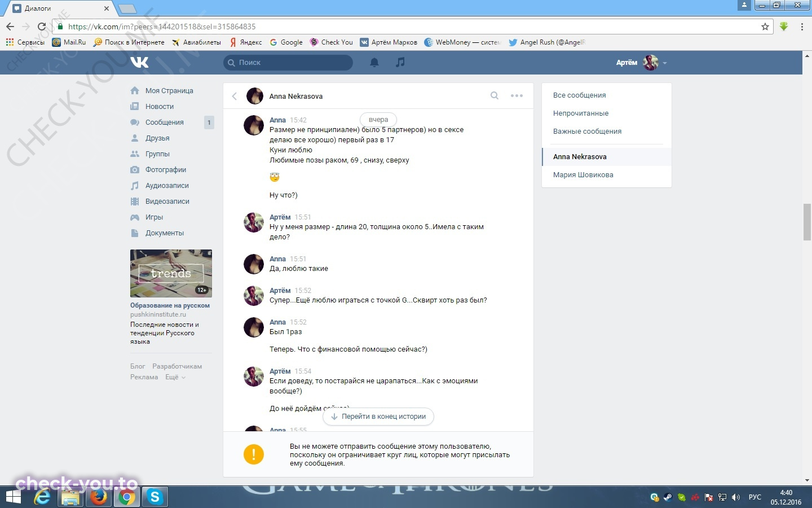Viewport: 812px width, 508px height.
Task: Click the page vertical scrollbar thumb
Action: pos(807,222)
